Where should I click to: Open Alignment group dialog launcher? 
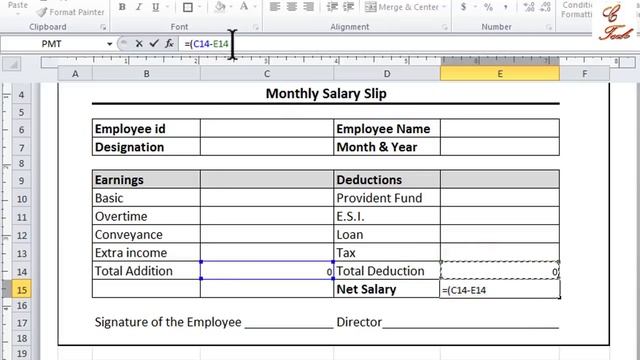[x=444, y=27]
